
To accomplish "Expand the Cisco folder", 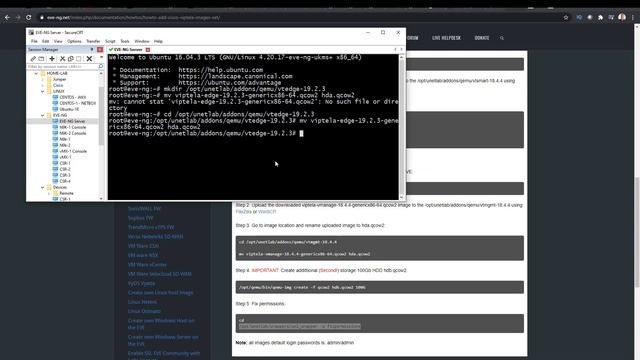I will [x=42, y=85].
